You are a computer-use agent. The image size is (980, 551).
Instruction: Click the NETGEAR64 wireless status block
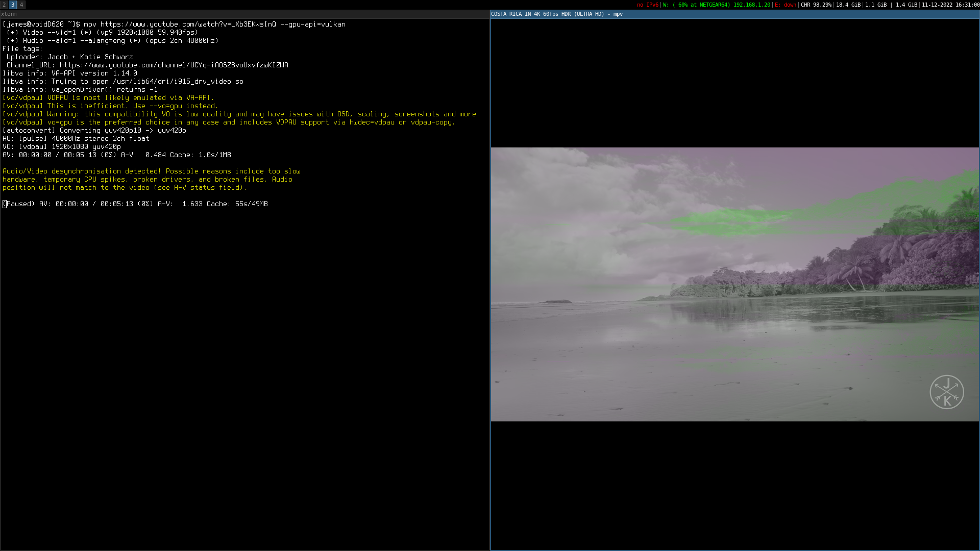pyautogui.click(x=717, y=5)
